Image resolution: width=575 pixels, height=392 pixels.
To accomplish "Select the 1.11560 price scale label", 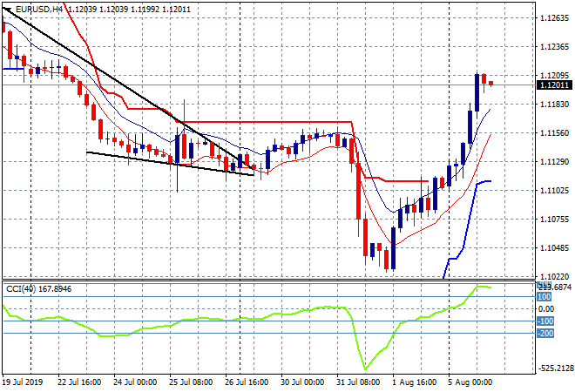I will pyautogui.click(x=554, y=133).
